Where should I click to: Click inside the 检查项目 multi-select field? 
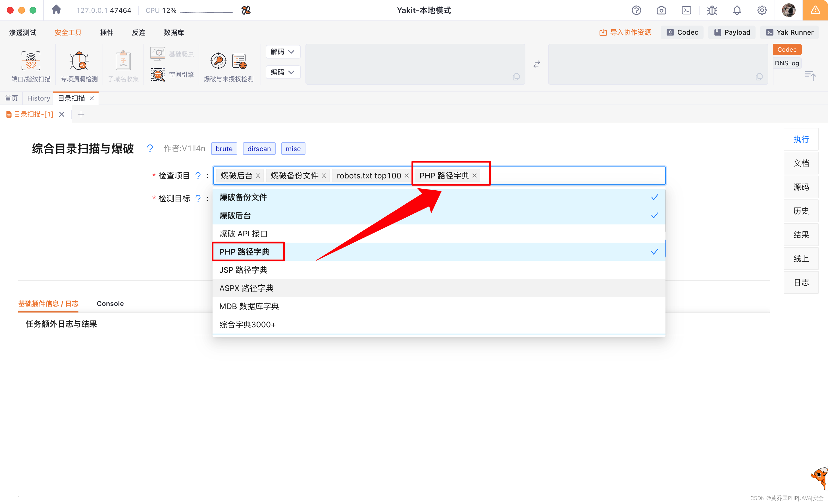(x=439, y=175)
